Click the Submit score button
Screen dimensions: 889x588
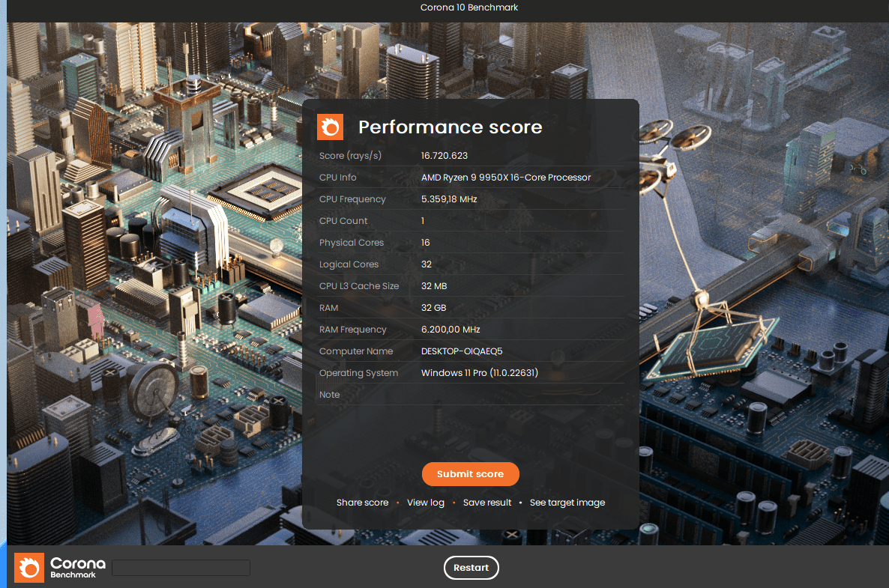(470, 473)
